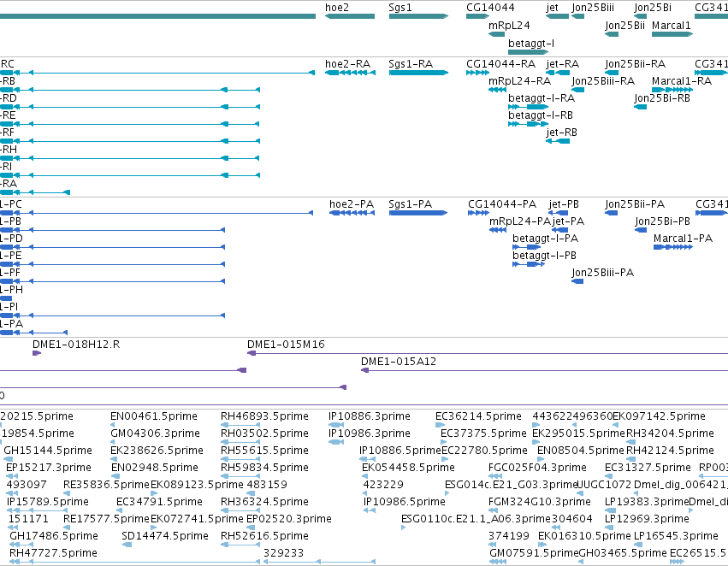Open EST FGC025F04.3prime
This screenshot has width=728, height=566.
[x=537, y=468]
